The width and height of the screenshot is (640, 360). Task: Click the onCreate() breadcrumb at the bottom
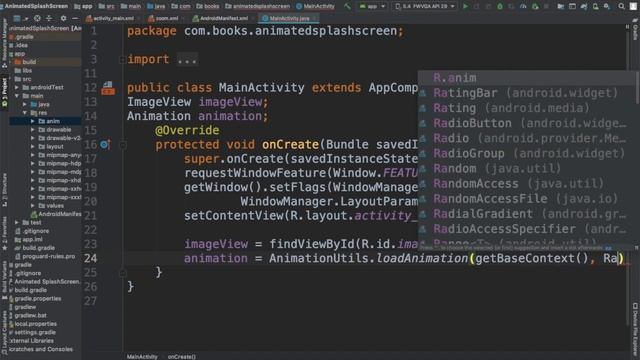(x=182, y=357)
